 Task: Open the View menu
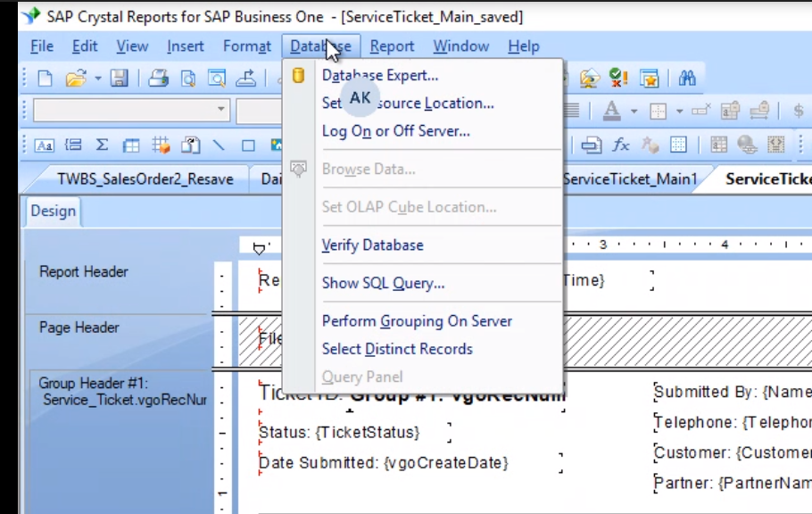tap(132, 46)
